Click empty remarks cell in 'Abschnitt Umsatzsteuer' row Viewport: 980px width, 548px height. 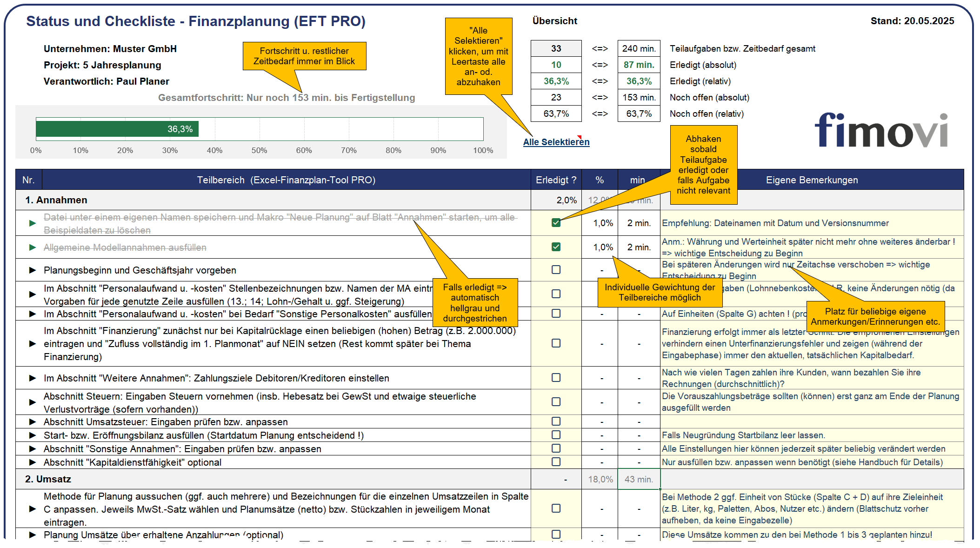click(x=812, y=422)
